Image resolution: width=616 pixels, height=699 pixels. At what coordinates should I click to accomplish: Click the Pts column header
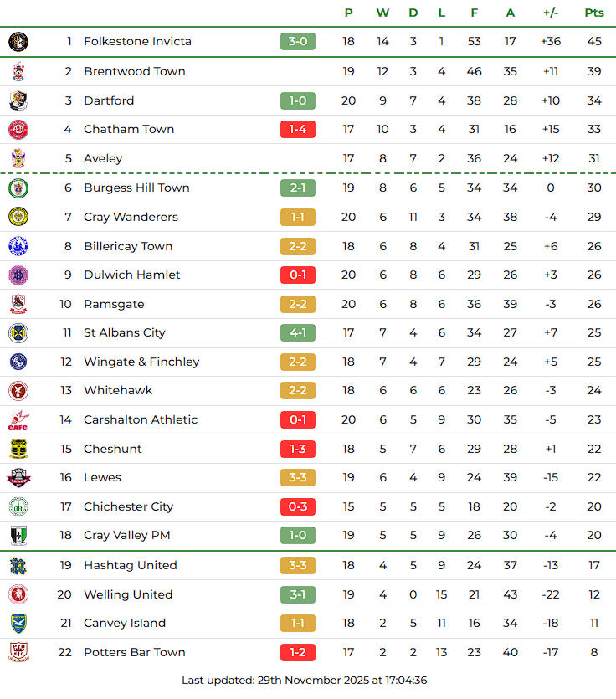coord(594,13)
